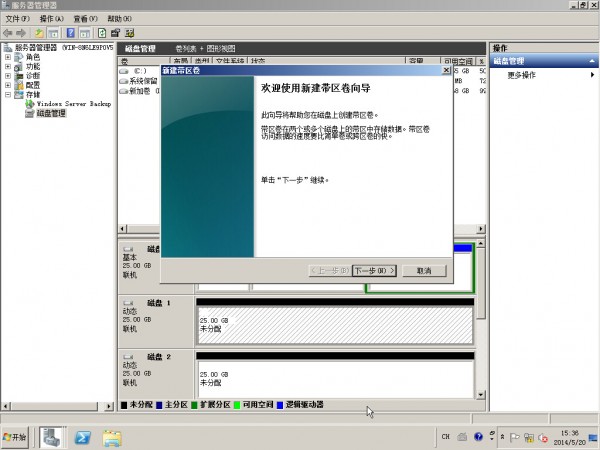The width and height of the screenshot is (600, 450).
Task: Select the unallocated space on 磁盘 1
Action: pyautogui.click(x=333, y=324)
